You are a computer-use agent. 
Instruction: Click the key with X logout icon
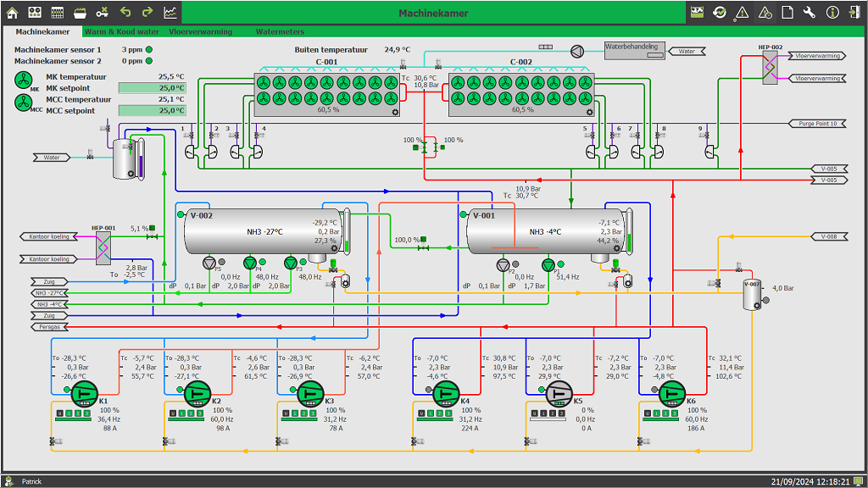coord(103,12)
